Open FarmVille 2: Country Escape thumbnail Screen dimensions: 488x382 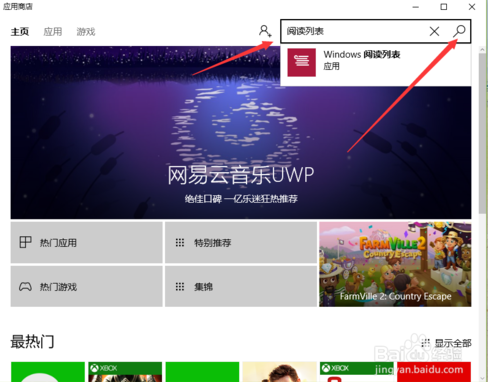point(395,264)
